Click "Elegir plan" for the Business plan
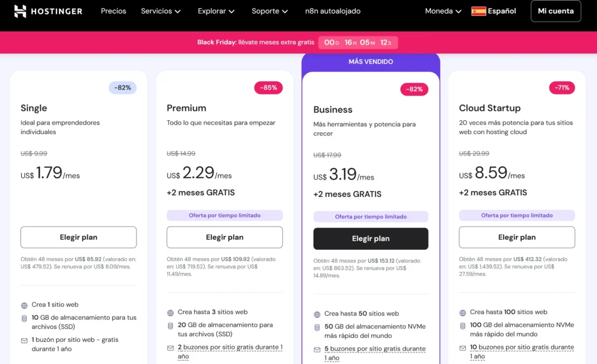Image resolution: width=597 pixels, height=364 pixels. (x=371, y=239)
